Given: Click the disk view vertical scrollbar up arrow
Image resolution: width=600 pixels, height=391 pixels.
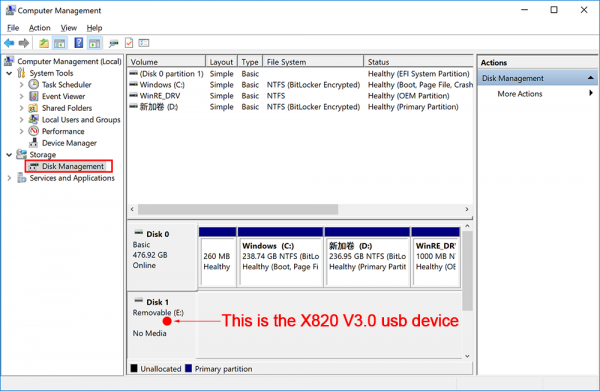Looking at the screenshot, I should (467, 226).
